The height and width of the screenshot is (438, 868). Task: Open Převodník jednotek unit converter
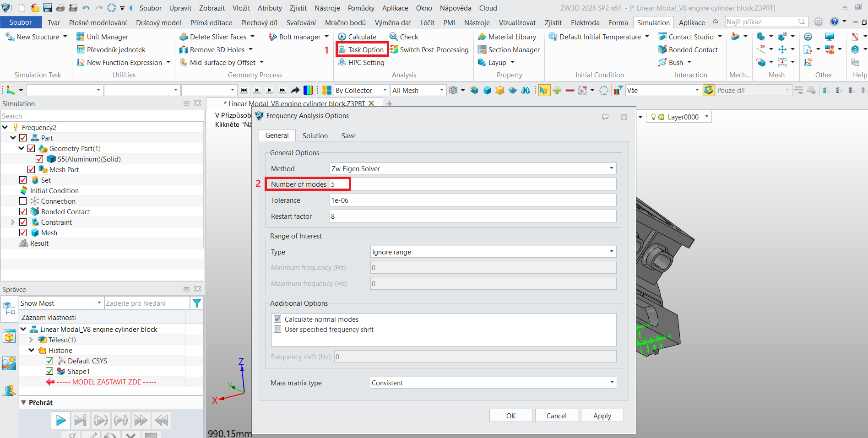click(x=111, y=49)
